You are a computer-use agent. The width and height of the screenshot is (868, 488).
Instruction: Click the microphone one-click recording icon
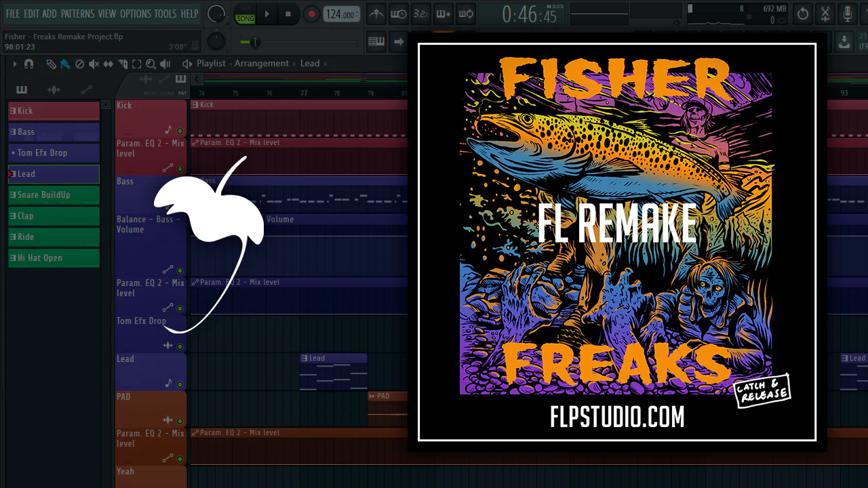pos(848,14)
